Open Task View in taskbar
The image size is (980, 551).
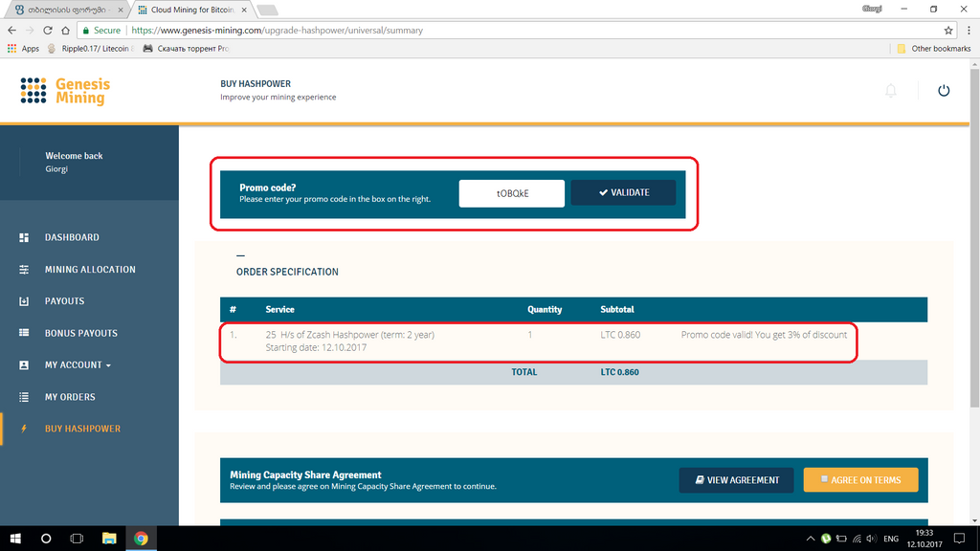point(77,539)
